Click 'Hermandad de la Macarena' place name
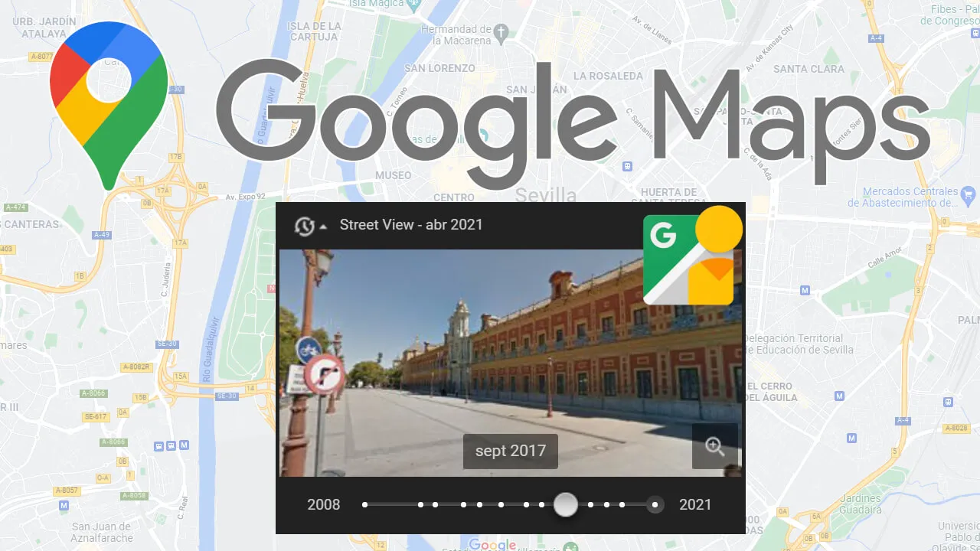This screenshot has width=980, height=551. coord(456,35)
